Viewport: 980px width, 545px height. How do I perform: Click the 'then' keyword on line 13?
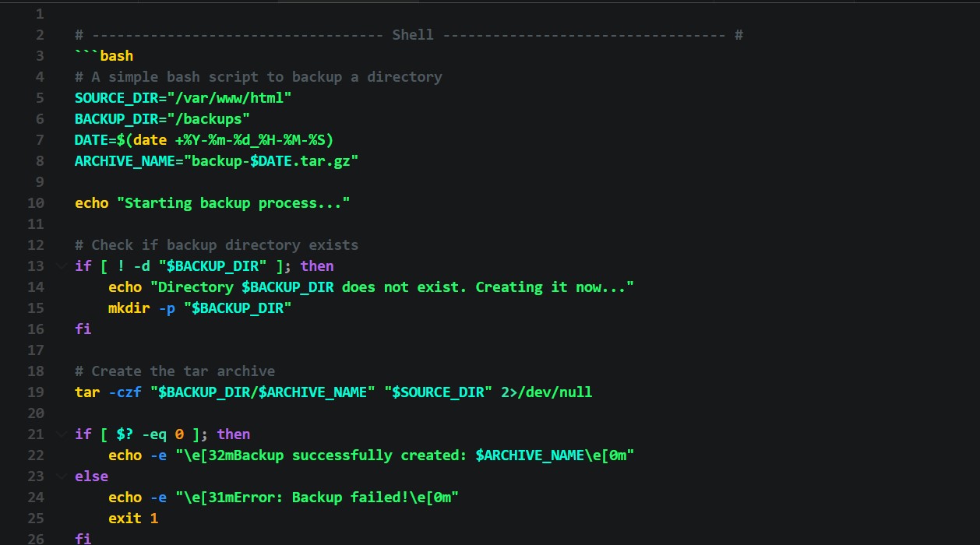coord(317,266)
